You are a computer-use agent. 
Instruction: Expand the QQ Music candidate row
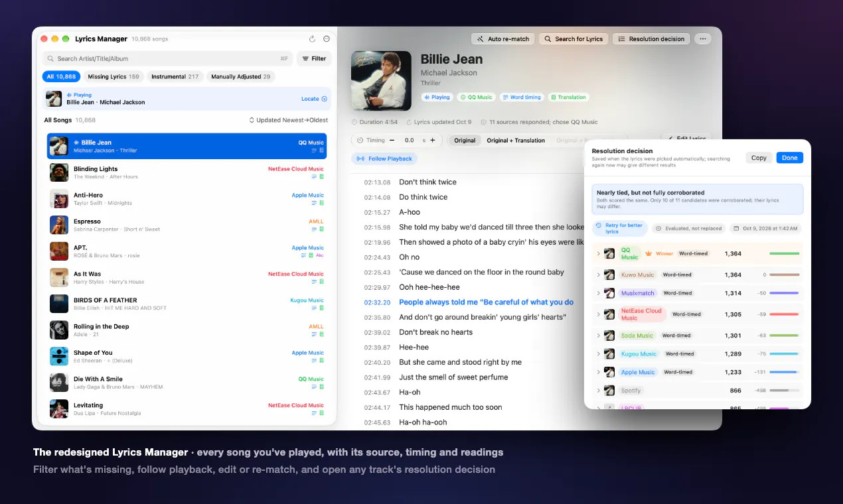(598, 253)
